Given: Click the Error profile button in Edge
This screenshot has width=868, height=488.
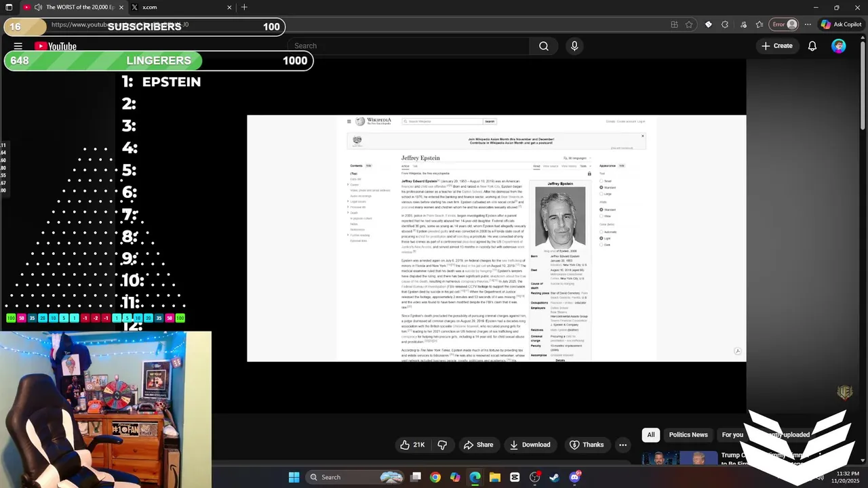Looking at the screenshot, I should pyautogui.click(x=785, y=24).
